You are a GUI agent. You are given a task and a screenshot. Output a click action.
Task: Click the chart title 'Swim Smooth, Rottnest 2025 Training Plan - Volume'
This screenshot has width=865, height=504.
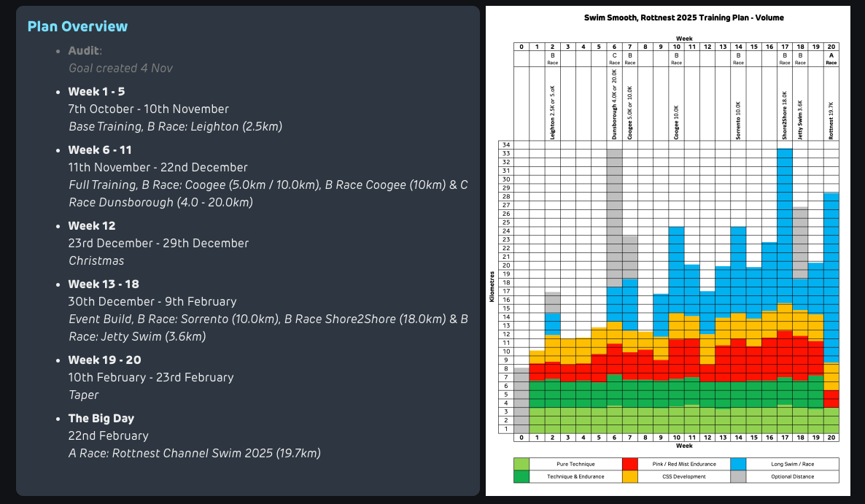point(684,18)
